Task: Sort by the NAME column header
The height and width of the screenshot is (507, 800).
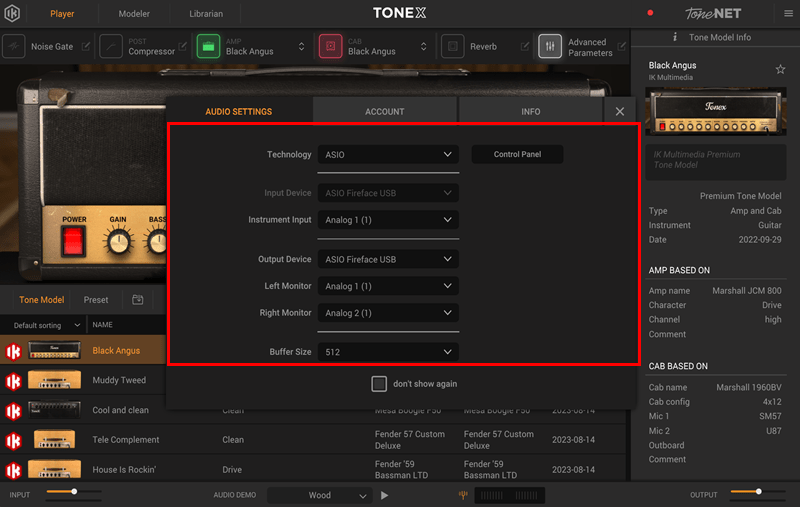Action: (x=103, y=325)
